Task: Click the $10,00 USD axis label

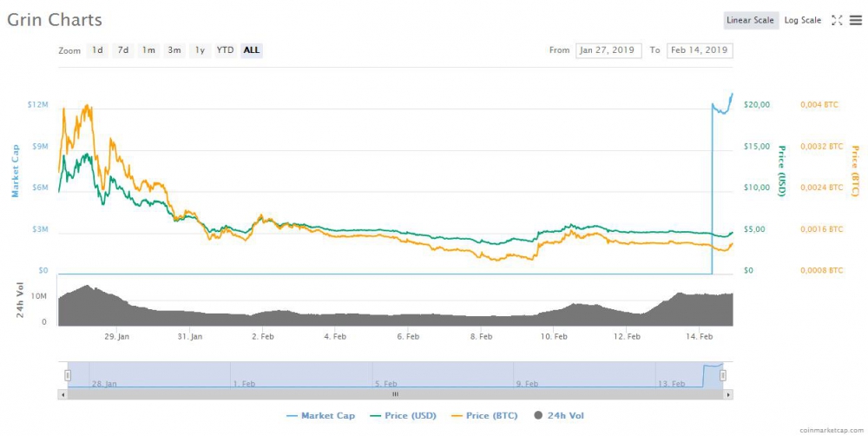Action: (x=757, y=188)
